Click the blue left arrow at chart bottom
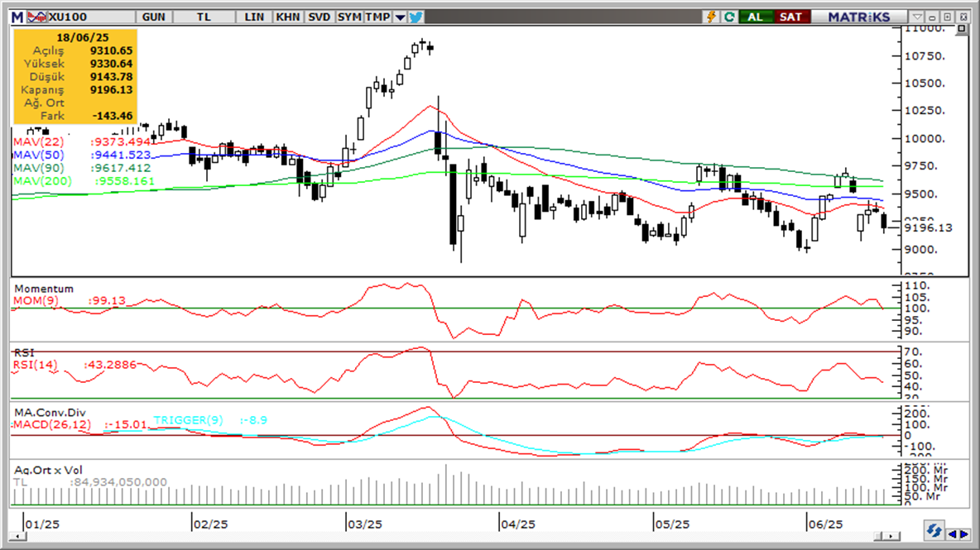Viewport: 980px width, 550px height. point(954,534)
